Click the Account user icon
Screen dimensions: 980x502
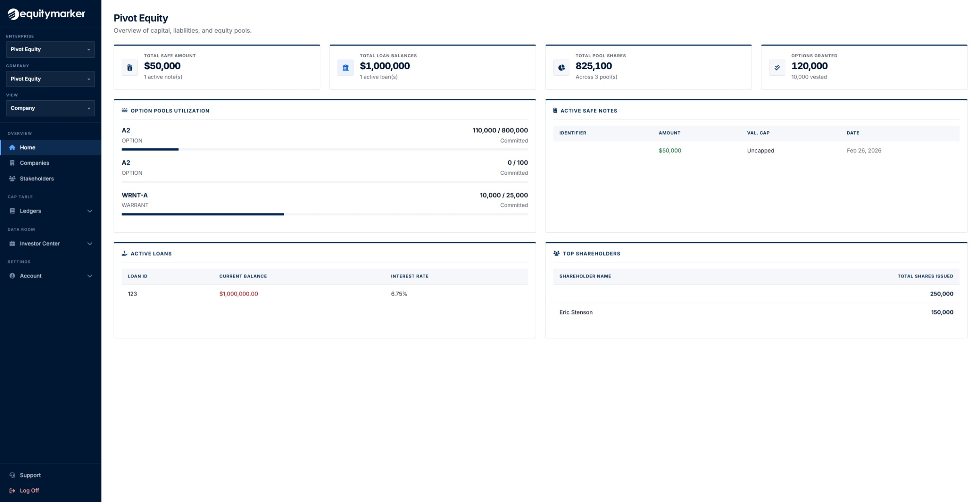12,276
